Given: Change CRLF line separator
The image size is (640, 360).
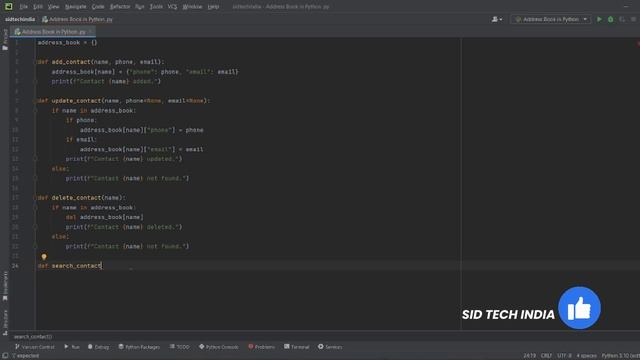Looking at the screenshot, I should [x=546, y=356].
